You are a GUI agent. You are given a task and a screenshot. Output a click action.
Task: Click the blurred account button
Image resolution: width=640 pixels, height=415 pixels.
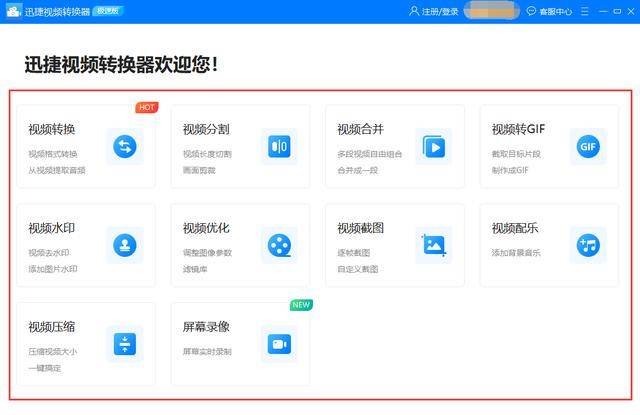492,11
